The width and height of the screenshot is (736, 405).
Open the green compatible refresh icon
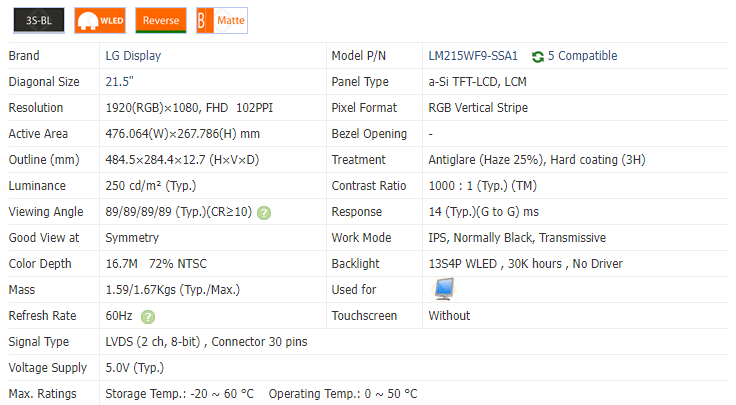tap(538, 57)
